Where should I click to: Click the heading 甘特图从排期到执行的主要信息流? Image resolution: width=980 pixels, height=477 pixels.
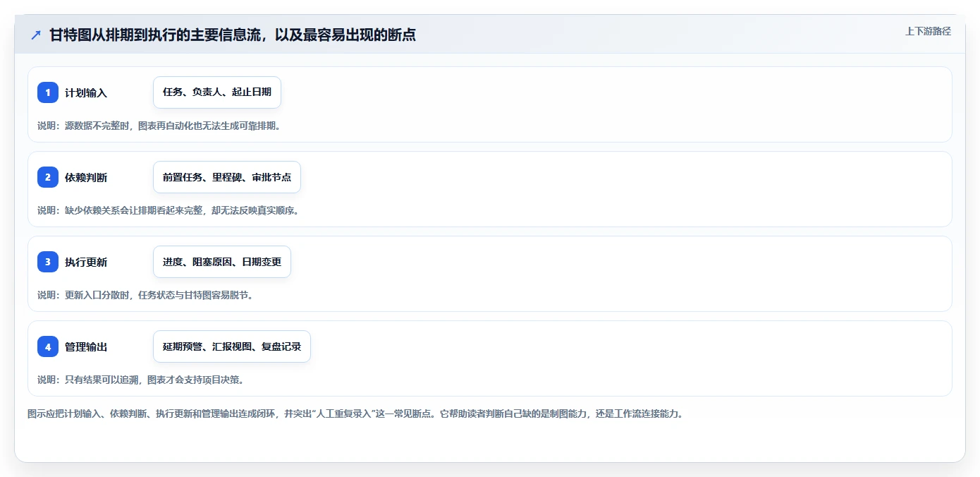point(233,35)
